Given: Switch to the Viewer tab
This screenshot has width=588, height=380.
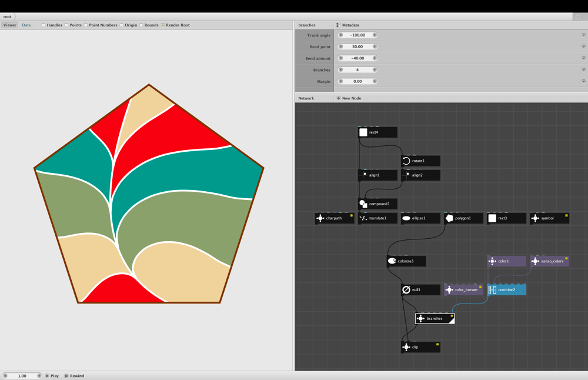Looking at the screenshot, I should (10, 25).
